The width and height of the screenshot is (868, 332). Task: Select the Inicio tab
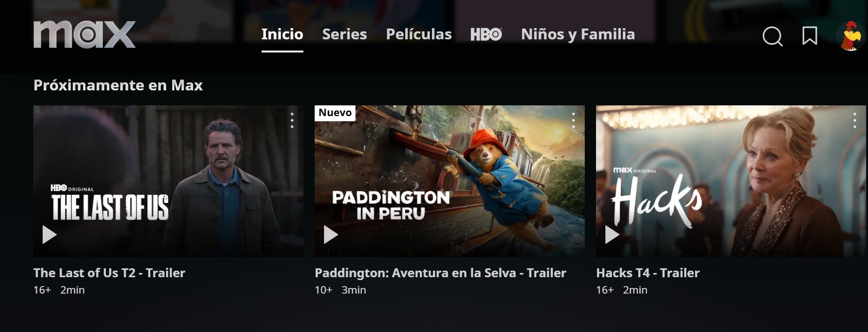pos(282,34)
